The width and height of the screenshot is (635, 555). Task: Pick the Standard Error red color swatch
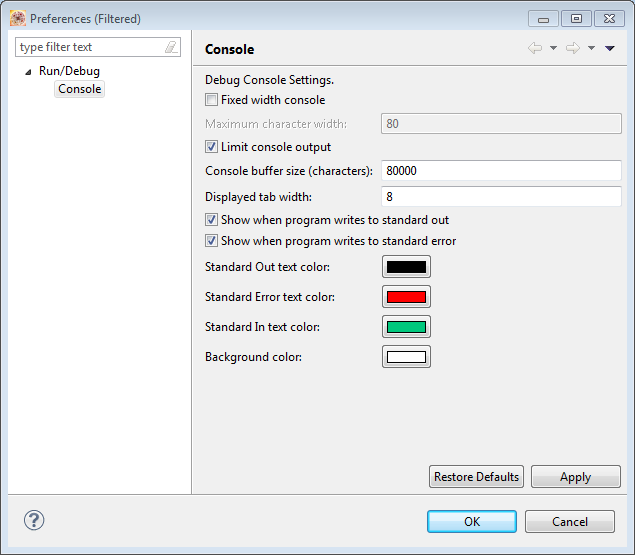coord(406,297)
